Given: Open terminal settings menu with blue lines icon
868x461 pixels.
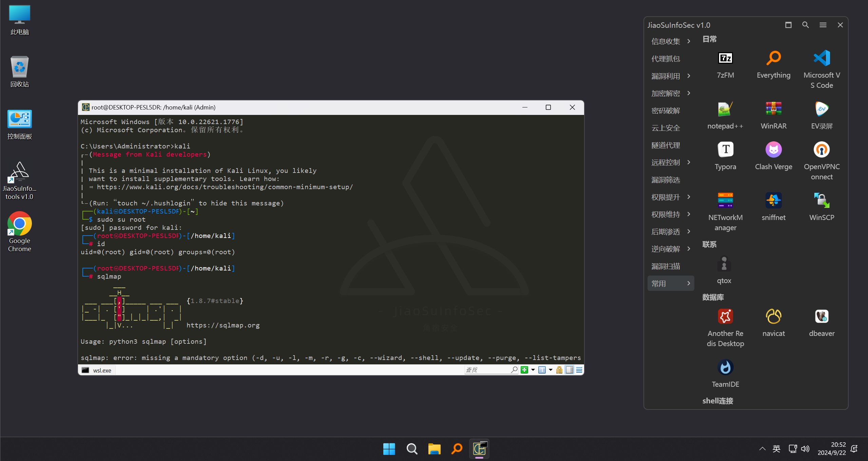Looking at the screenshot, I should point(579,370).
